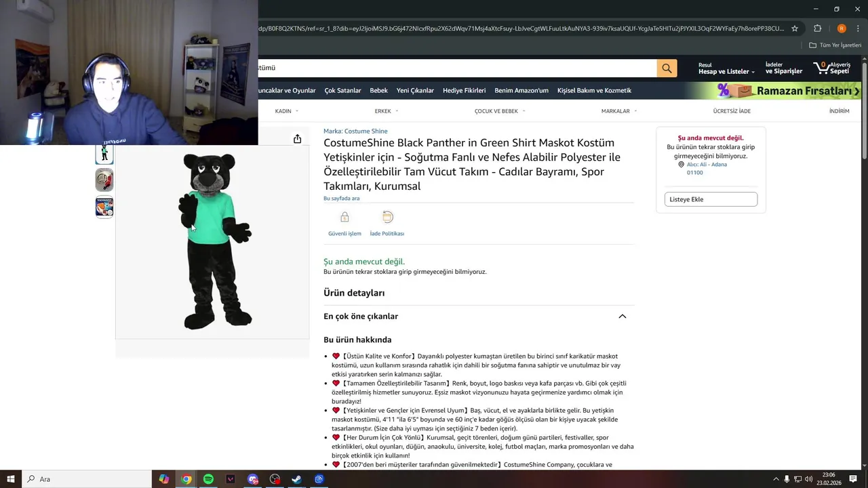Click the Güvenli işlem lock icon
This screenshot has width=868, height=488.
(x=344, y=218)
